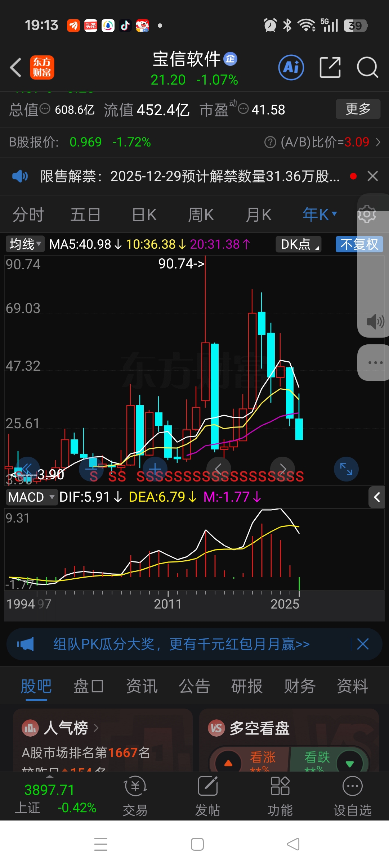389x868 pixels.
Task: Select the 财务 tab
Action: [300, 687]
